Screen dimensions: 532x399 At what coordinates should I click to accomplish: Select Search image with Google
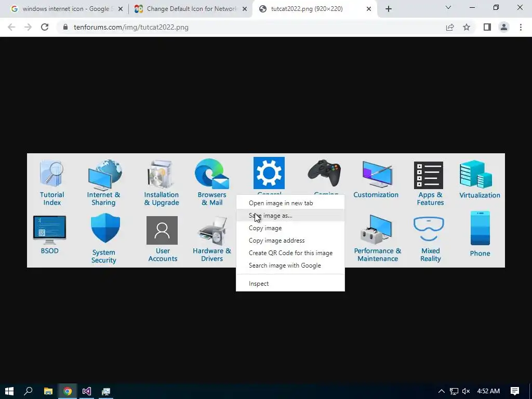point(290,265)
